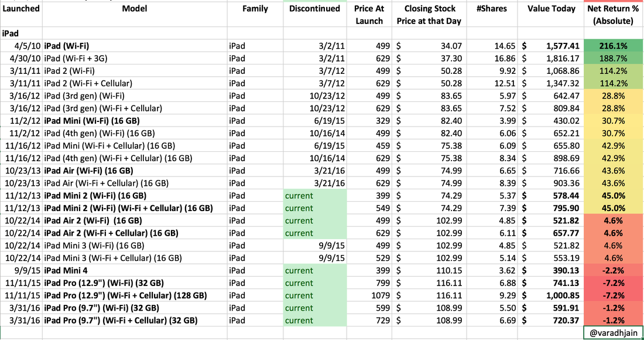Select the iPad (Wi-Fi) model cell
This screenshot has height=340, width=644.
click(135, 46)
